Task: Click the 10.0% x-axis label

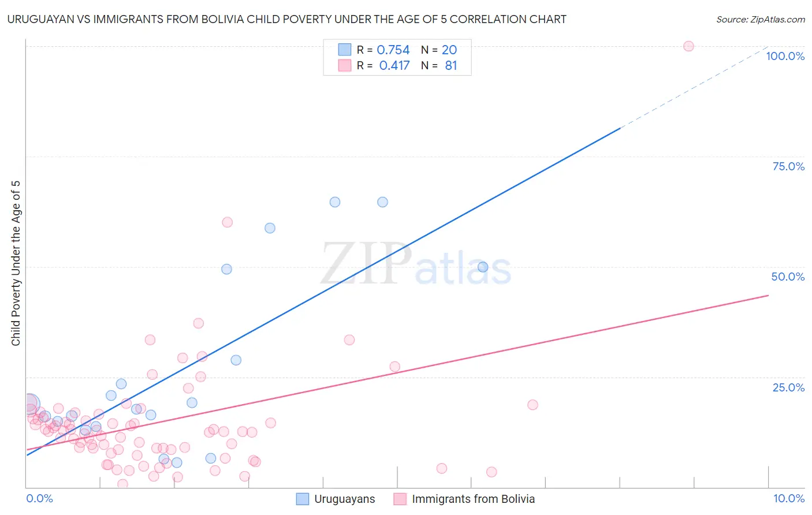Action: tap(788, 498)
